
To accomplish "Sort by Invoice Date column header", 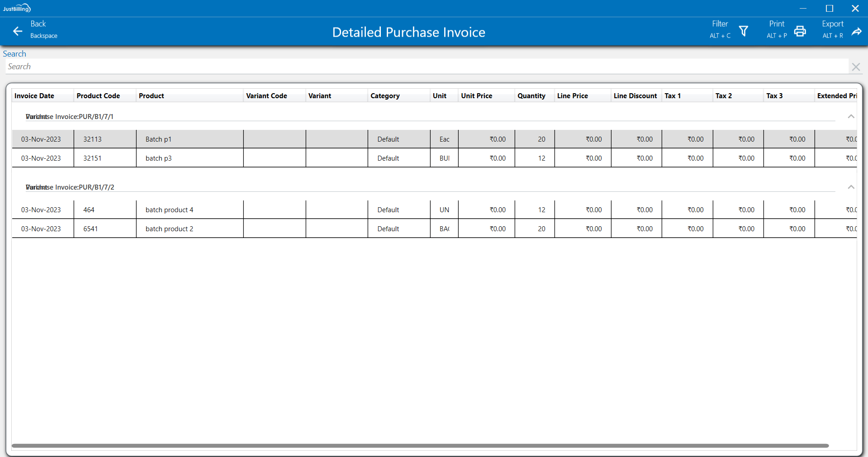I will (x=34, y=96).
